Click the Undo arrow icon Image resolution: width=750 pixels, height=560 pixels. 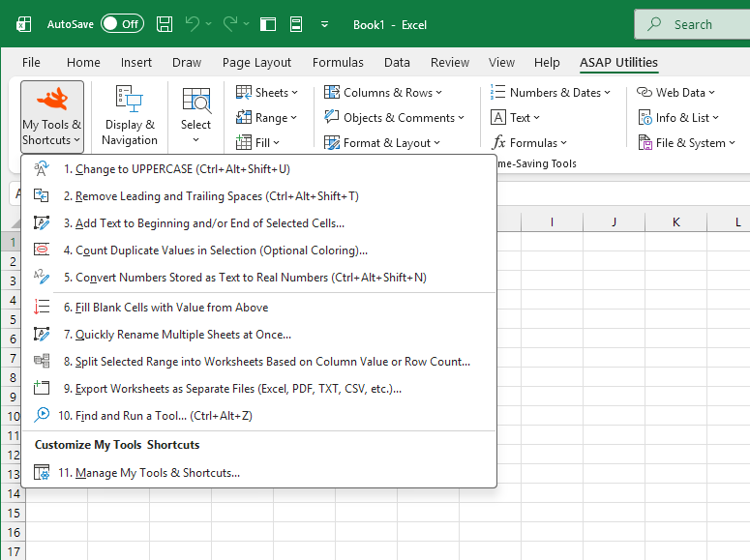point(193,24)
